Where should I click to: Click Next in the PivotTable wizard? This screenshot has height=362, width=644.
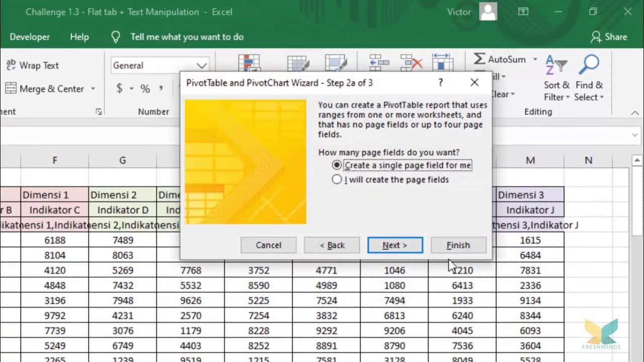[x=395, y=245]
